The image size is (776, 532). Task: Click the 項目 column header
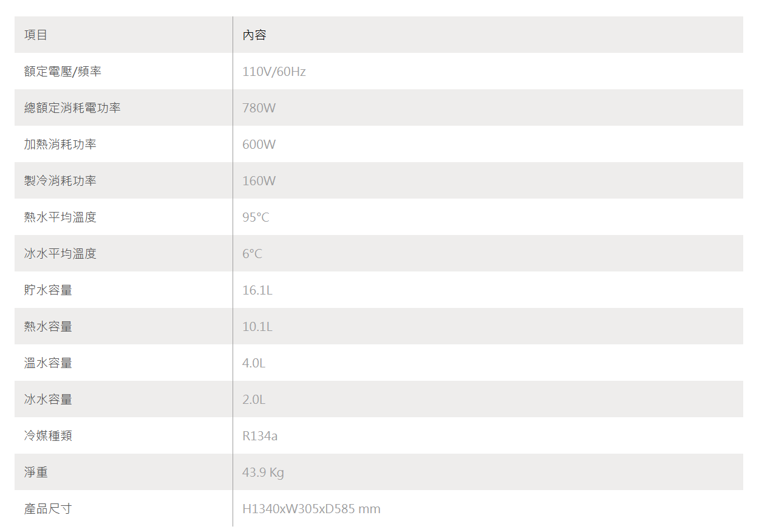(36, 35)
